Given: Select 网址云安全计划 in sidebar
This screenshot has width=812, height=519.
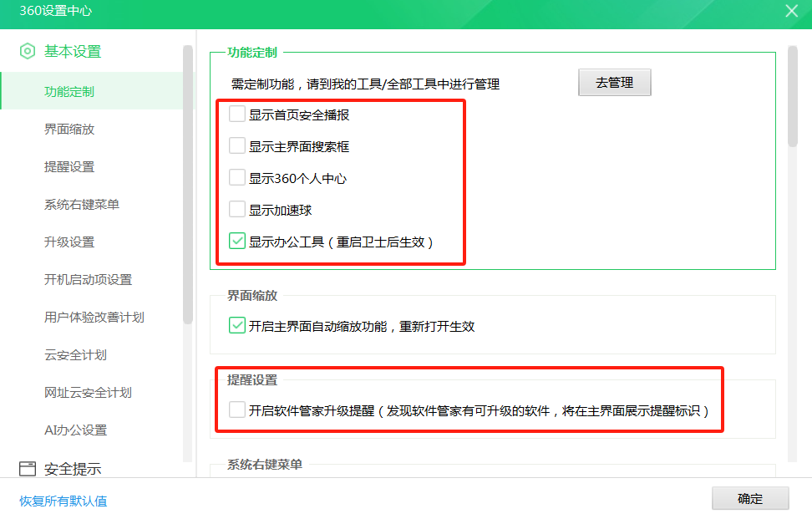Looking at the screenshot, I should 88,393.
